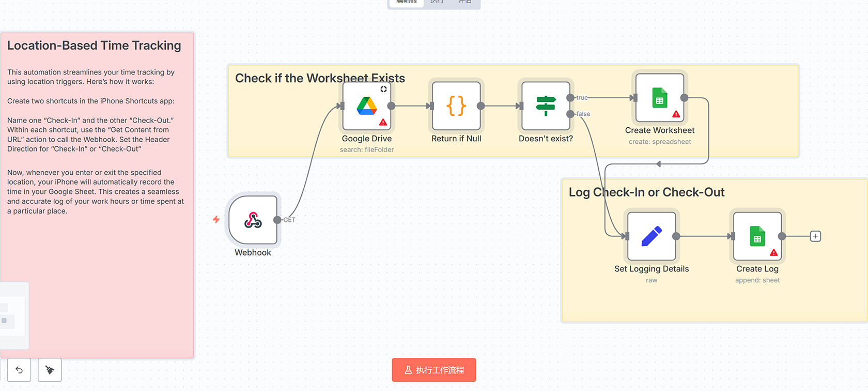Viewport: 868px width, 391px height.
Task: Open the Create Worksheet Sheets node
Action: coord(659,98)
